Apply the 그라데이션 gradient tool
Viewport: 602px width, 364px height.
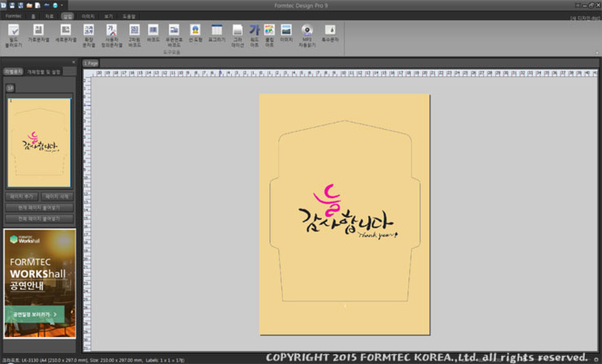tap(238, 36)
